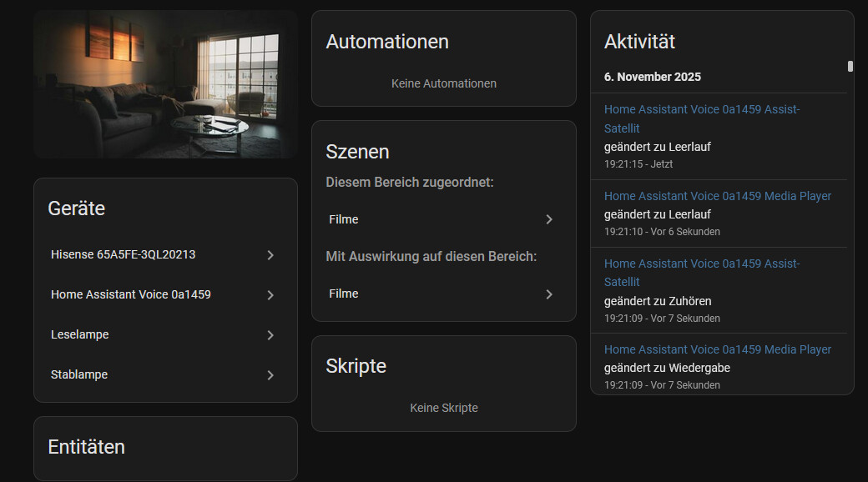
Task: Click chevron of Filme under Mit Auswirkung section
Action: pyautogui.click(x=548, y=294)
